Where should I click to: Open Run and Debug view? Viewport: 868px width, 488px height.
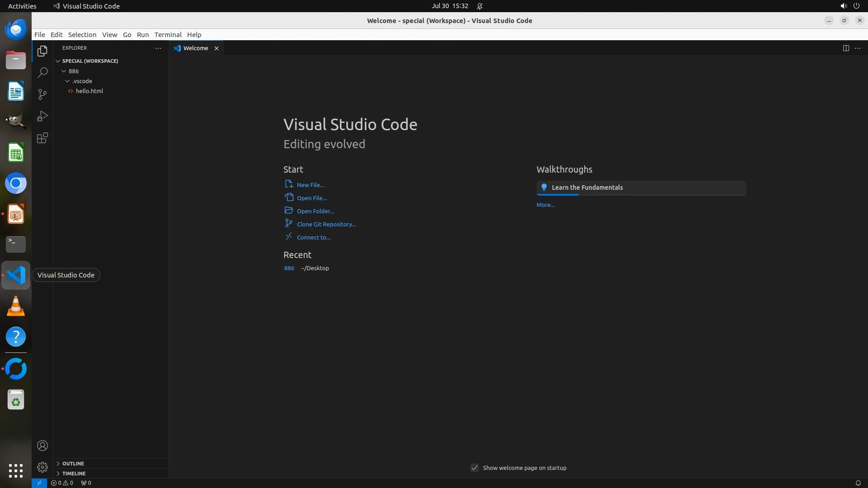[x=42, y=116]
